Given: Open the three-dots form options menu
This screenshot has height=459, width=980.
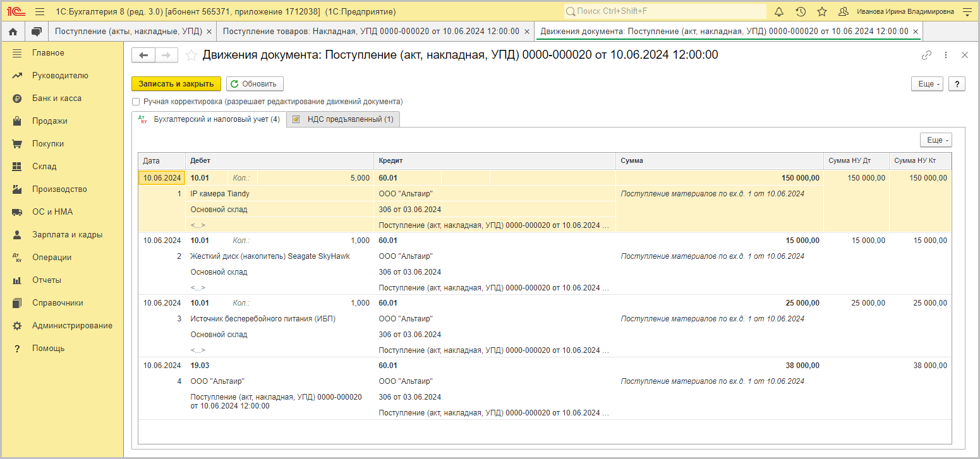Looking at the screenshot, I should 946,56.
